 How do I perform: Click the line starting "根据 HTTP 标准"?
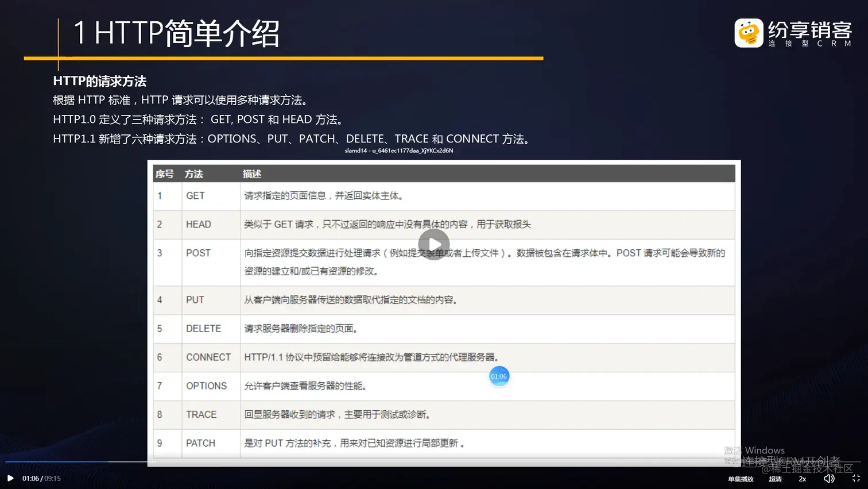pyautogui.click(x=182, y=100)
